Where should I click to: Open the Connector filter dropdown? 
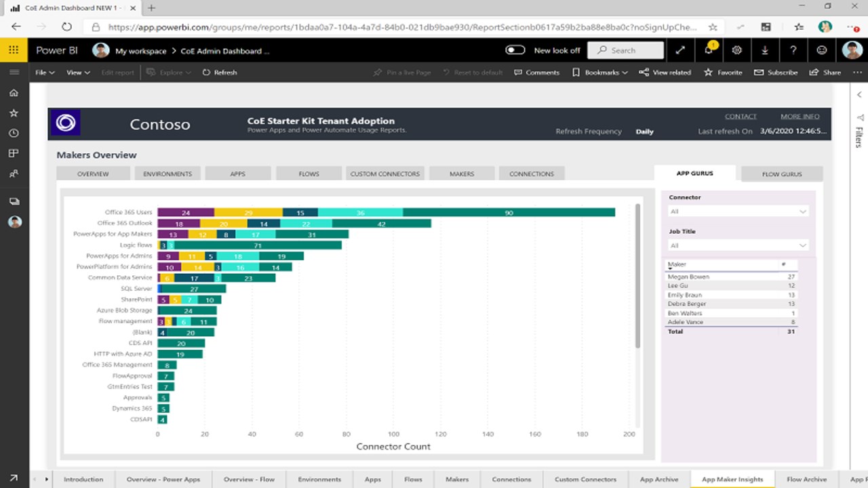pyautogui.click(x=738, y=211)
